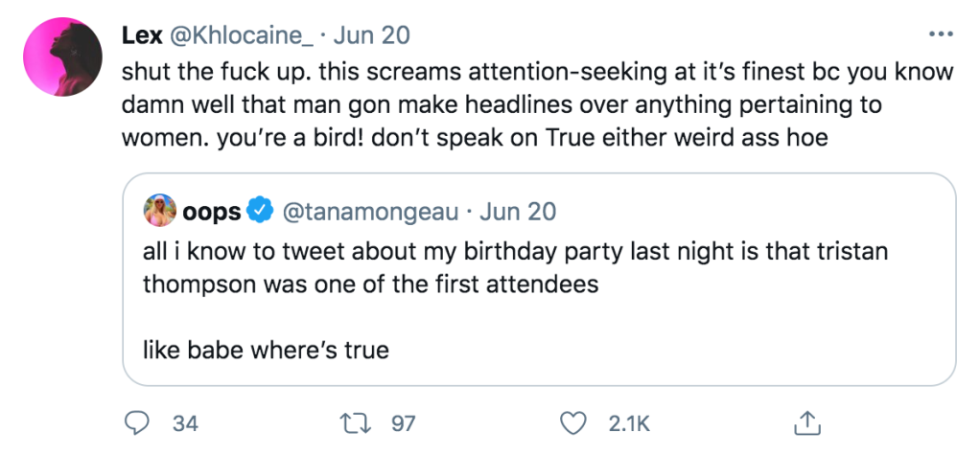This screenshot has height=455, width=980.
Task: Open the @tanamongeau handle
Action: (368, 211)
